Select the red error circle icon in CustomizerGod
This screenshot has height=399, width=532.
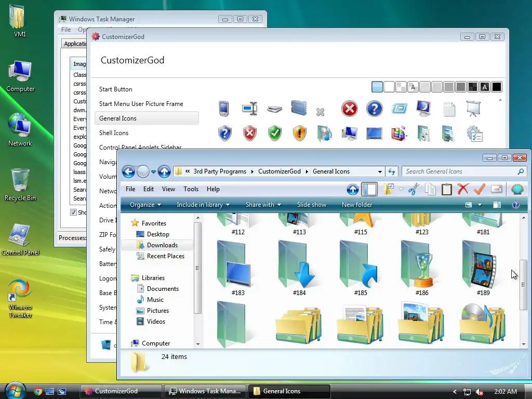(x=350, y=109)
